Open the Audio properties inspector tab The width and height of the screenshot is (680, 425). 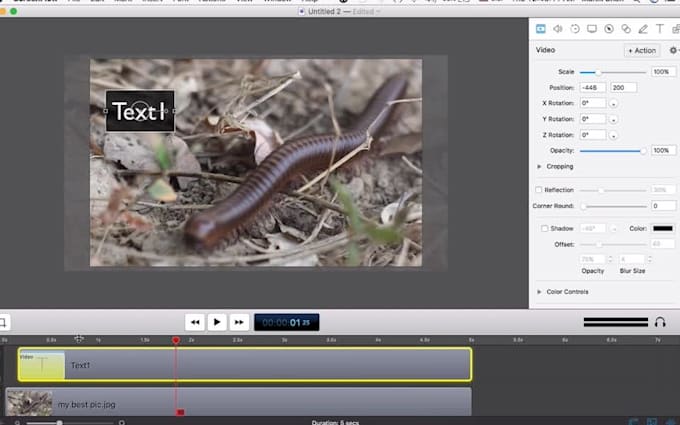coord(558,29)
